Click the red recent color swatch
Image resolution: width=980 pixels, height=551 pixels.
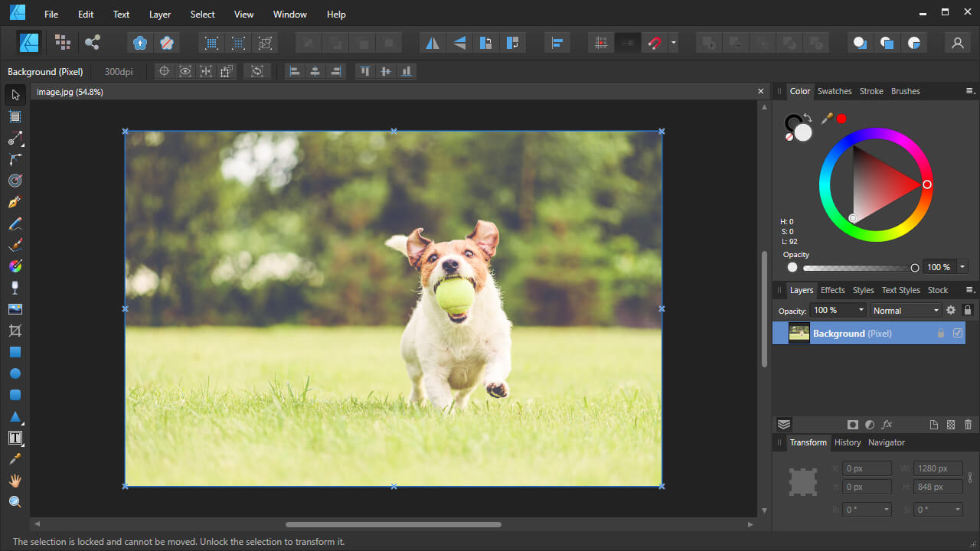point(841,119)
